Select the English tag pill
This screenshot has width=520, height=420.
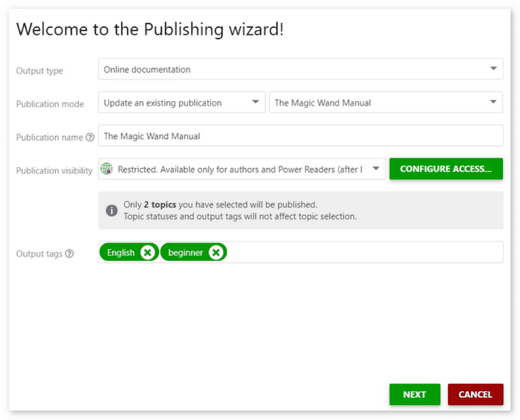click(x=123, y=252)
